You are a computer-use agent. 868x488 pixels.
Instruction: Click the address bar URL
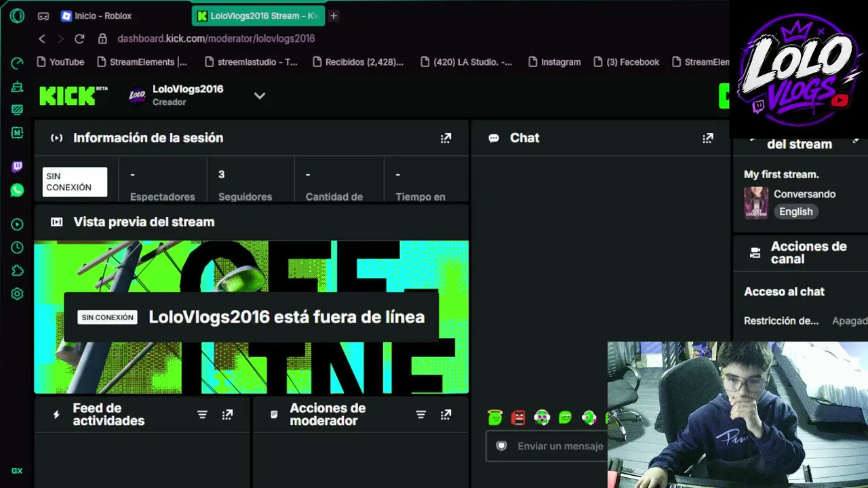[x=216, y=39]
